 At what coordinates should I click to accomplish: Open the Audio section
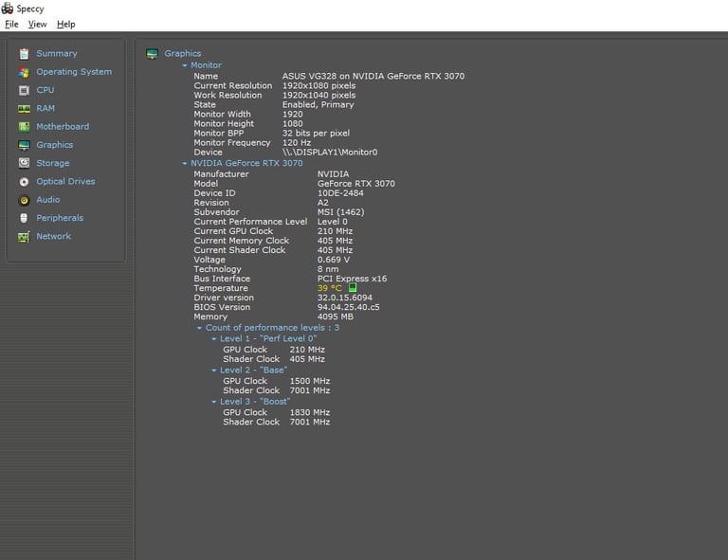[x=47, y=200]
